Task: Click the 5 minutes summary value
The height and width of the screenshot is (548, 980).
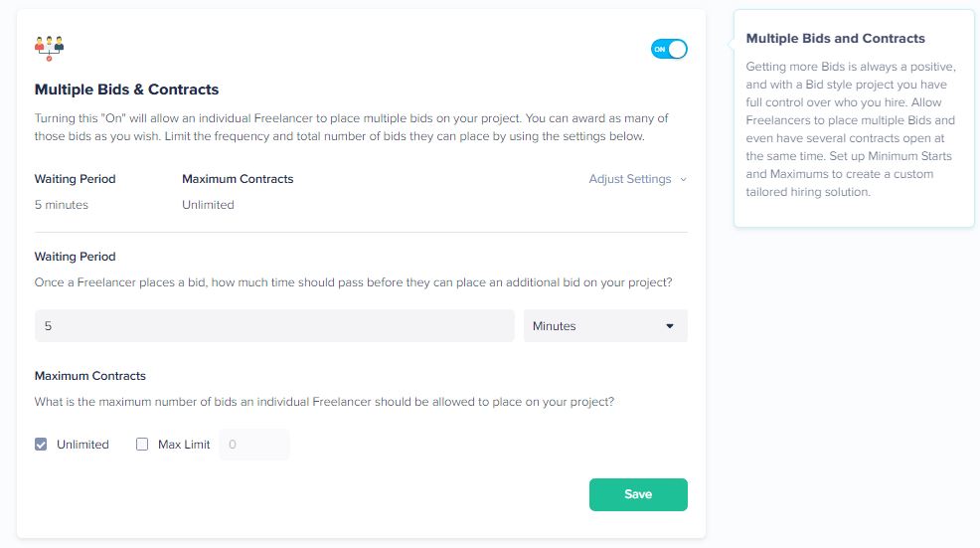Action: point(62,205)
